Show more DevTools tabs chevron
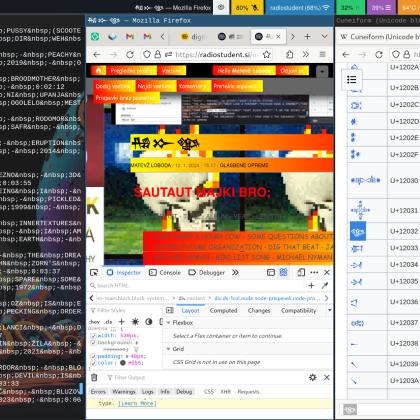Viewport: 420px width, 420px height. 235,273
